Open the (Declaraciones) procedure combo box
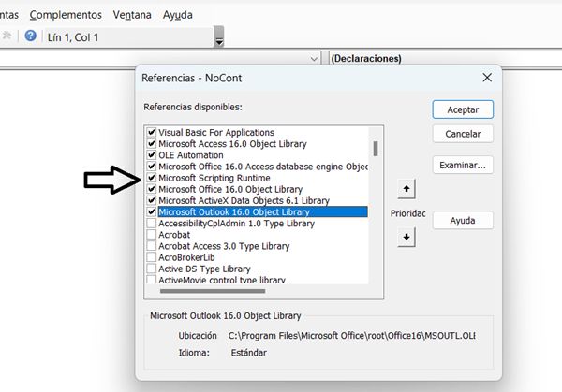The height and width of the screenshot is (392, 562). click(x=445, y=59)
